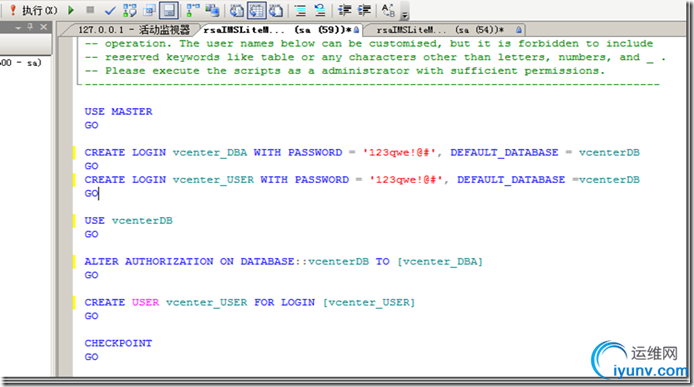Screen dimensions: 694x387
Task: Toggle the left panel auto-hide pin
Action: [31, 27]
